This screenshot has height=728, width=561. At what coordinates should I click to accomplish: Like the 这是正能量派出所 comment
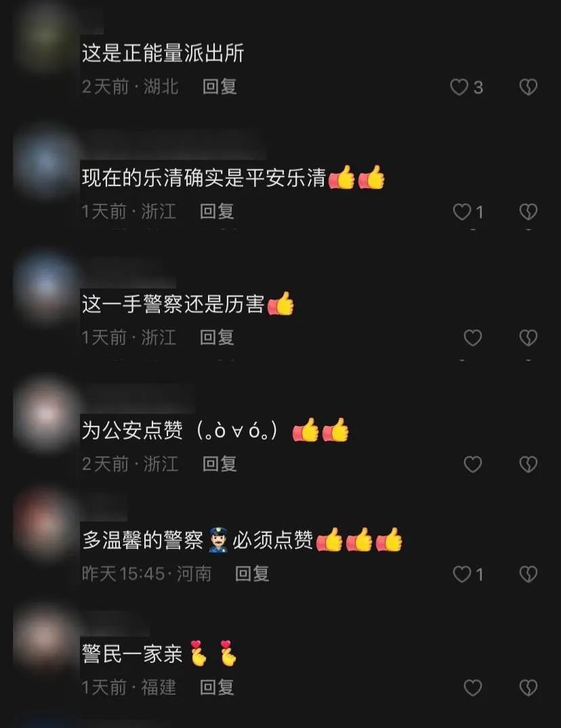(x=459, y=87)
